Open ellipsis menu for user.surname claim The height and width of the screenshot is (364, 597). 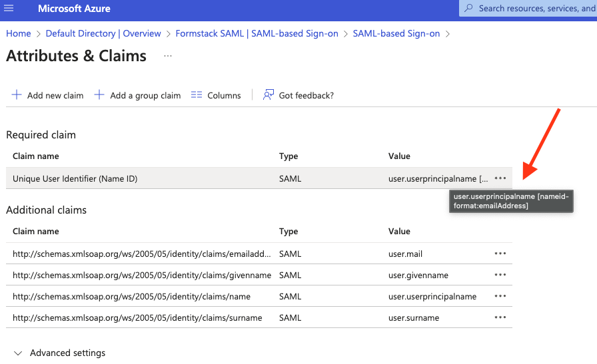[x=500, y=317]
